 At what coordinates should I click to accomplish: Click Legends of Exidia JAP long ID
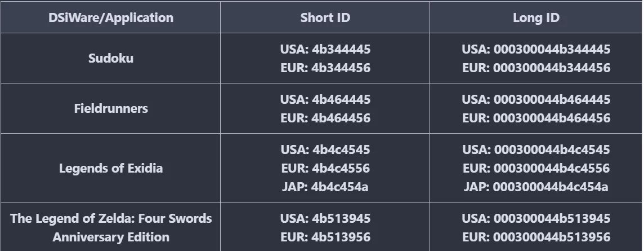[535, 187]
